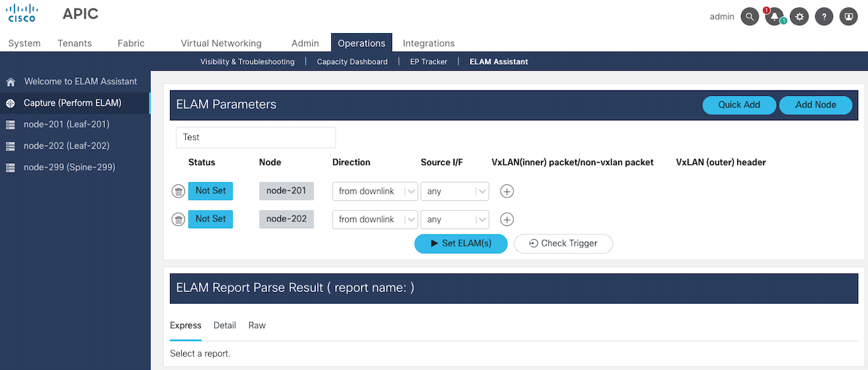The width and height of the screenshot is (868, 370).
Task: Open the notifications bell icon
Action: [x=774, y=17]
